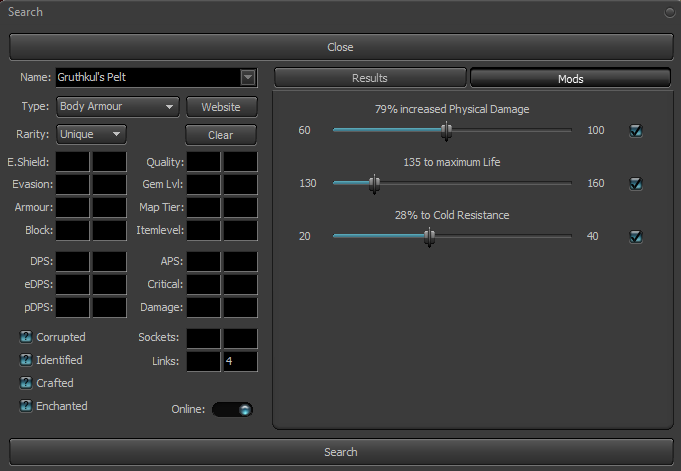Click the round button in Search title bar
The height and width of the screenshot is (471, 681).
tap(670, 12)
